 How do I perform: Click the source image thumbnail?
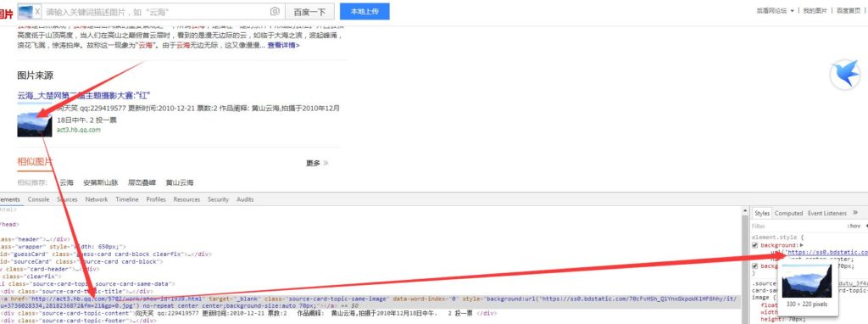(x=35, y=124)
